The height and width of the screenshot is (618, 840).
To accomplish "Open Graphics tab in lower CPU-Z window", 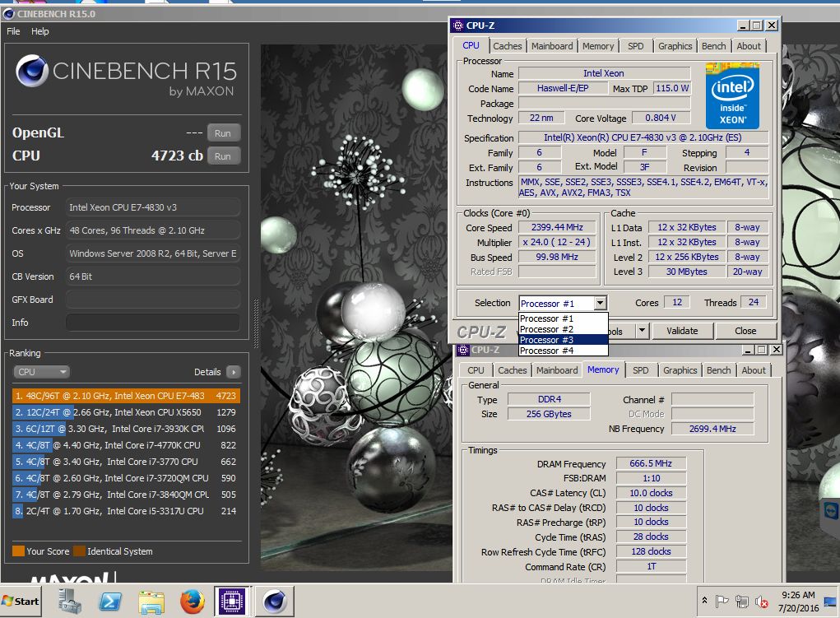I will (x=680, y=370).
